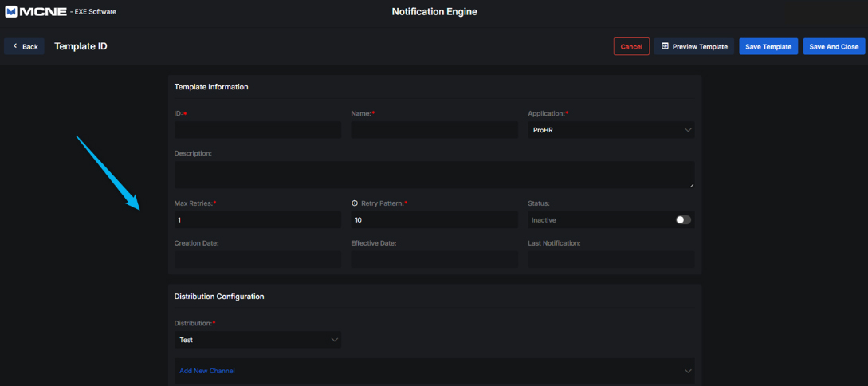Screen dimensions: 868x386
Task: Click the Retry Pattern info icon
Action: [355, 203]
